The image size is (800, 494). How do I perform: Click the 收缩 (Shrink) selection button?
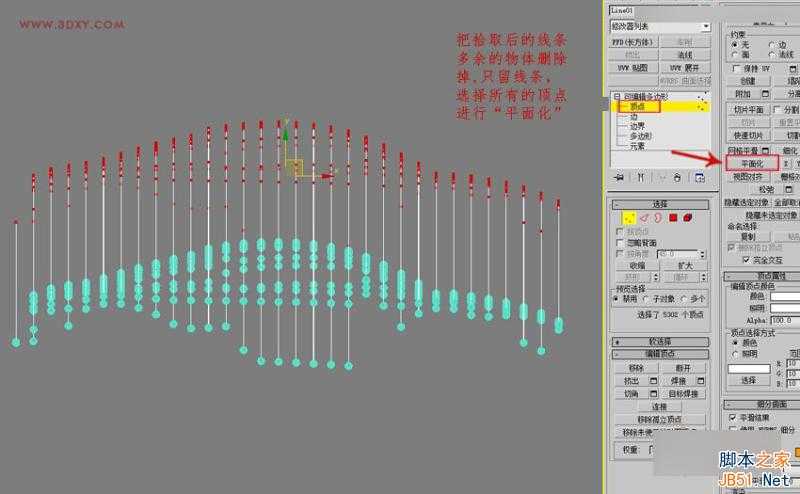637,265
